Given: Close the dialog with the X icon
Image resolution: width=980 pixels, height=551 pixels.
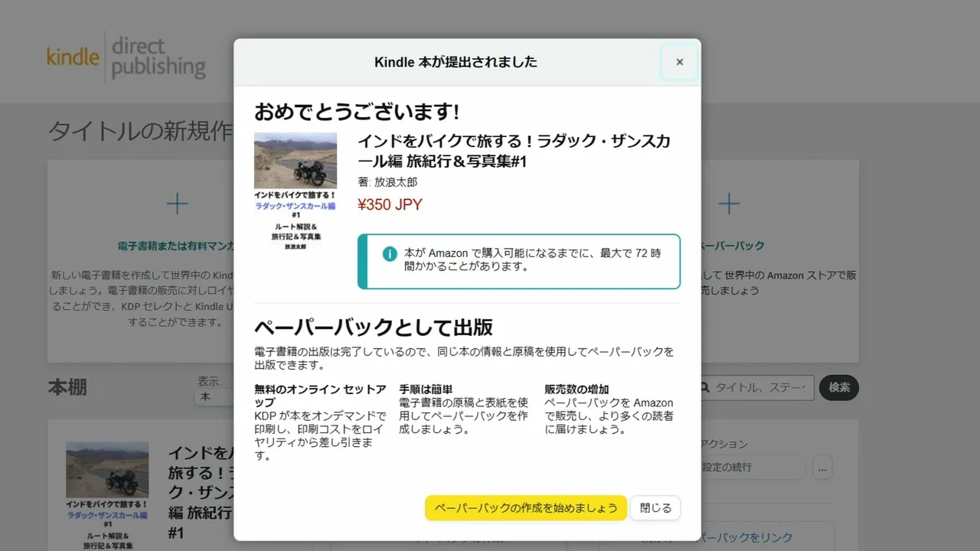Looking at the screenshot, I should coord(679,62).
